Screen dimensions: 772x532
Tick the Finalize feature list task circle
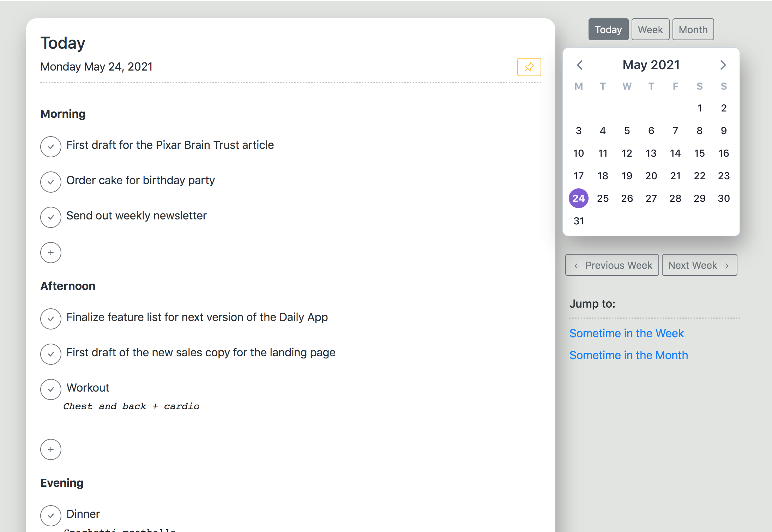coord(51,319)
